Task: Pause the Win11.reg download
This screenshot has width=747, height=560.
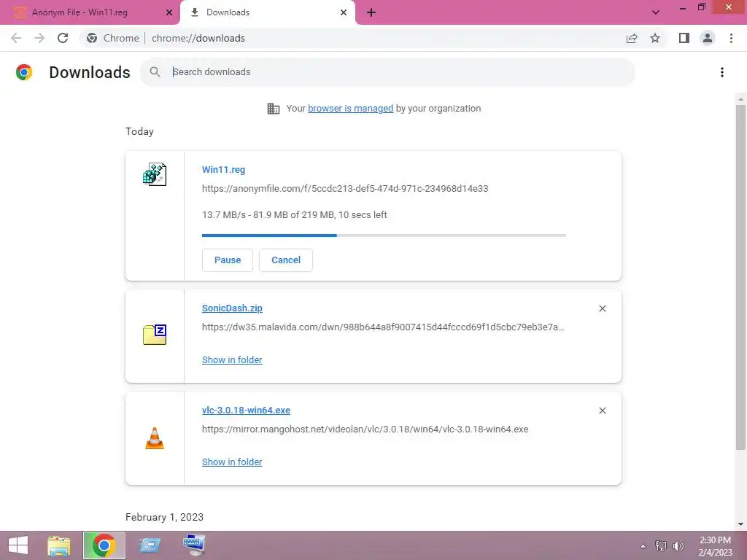Action: tap(228, 260)
